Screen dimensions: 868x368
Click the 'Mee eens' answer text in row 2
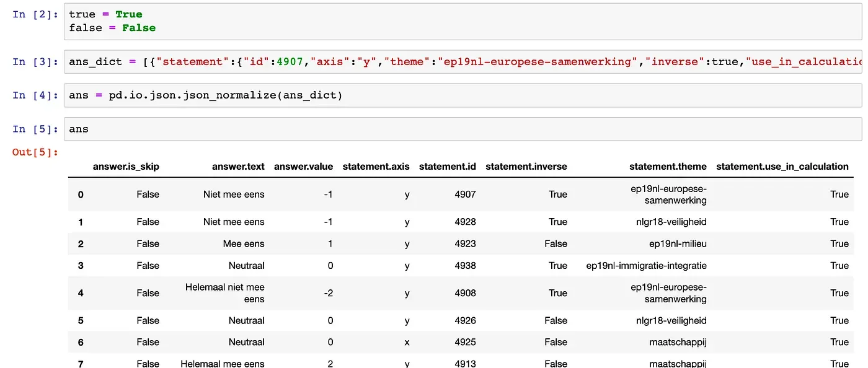point(244,243)
